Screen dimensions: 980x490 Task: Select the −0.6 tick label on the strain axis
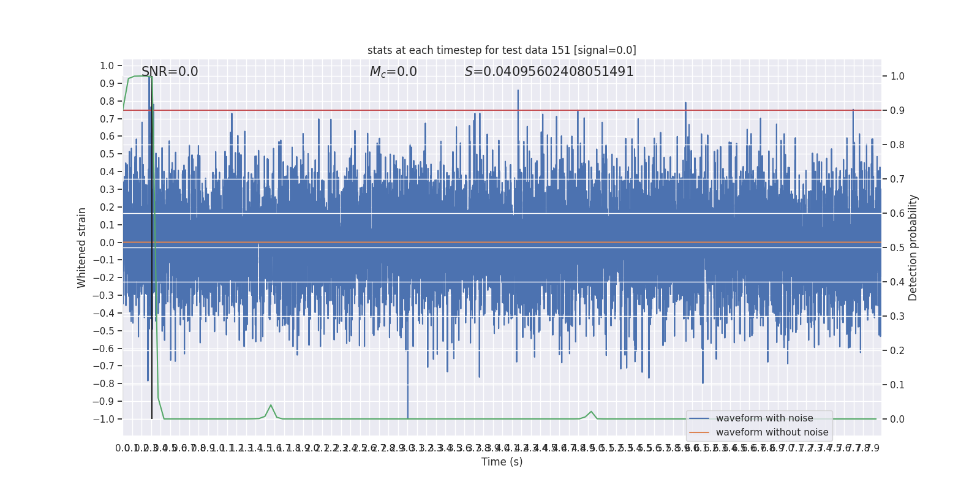point(104,349)
